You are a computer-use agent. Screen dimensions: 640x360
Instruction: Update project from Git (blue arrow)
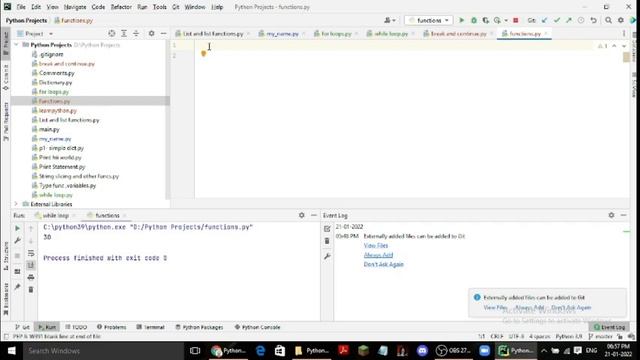[x=544, y=20]
